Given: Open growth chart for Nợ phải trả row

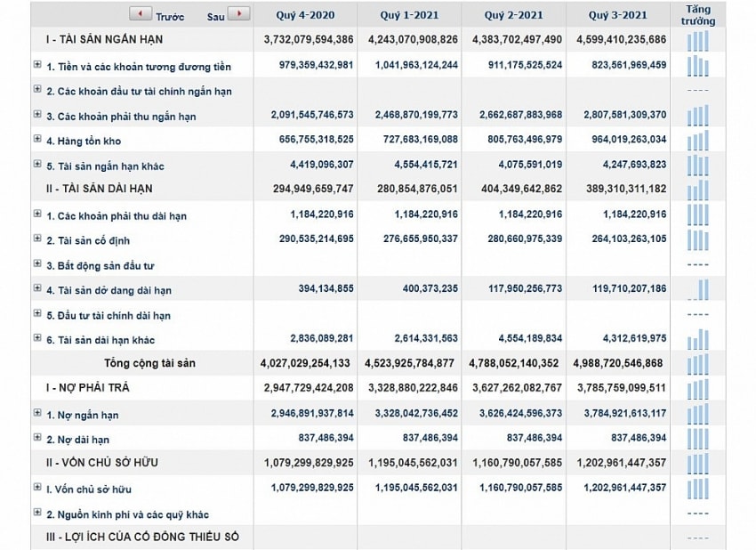Looking at the screenshot, I should tap(698, 389).
